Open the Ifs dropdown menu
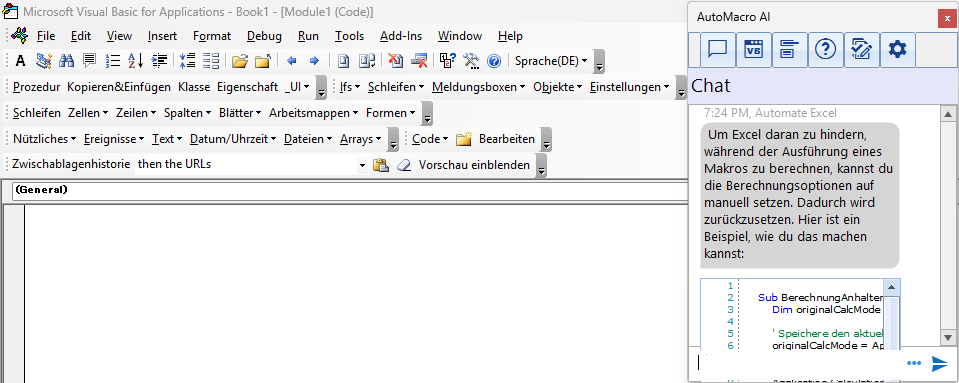This screenshot has height=383, width=959. click(350, 87)
